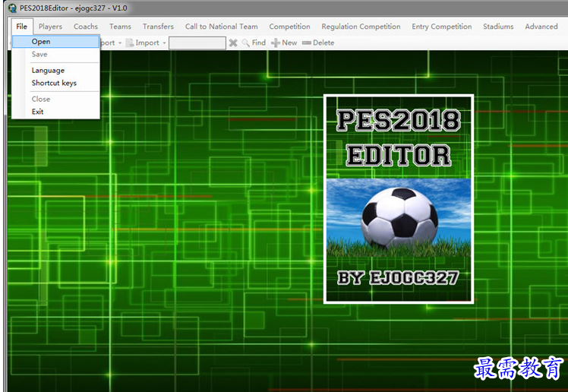Open the File menu
Viewport: 568px width, 392px height.
point(22,27)
